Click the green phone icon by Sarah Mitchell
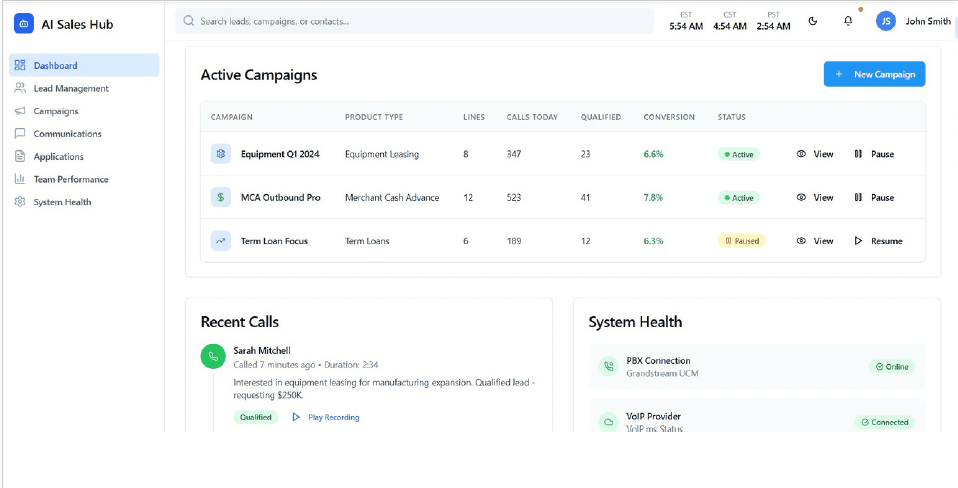 pyautogui.click(x=213, y=356)
